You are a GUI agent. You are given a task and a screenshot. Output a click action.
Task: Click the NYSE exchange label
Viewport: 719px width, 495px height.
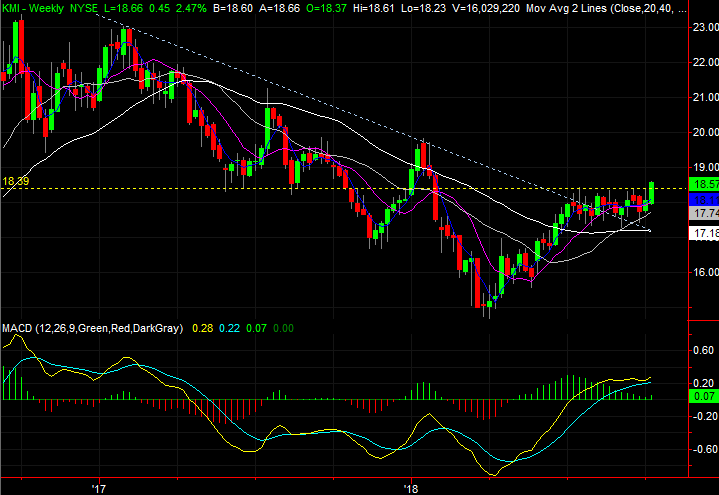coord(84,8)
